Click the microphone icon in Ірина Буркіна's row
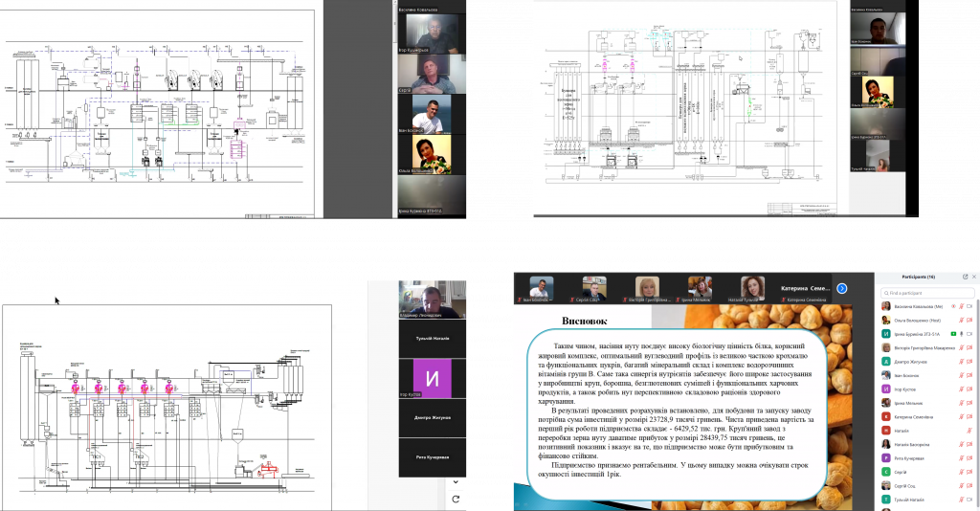 961,334
